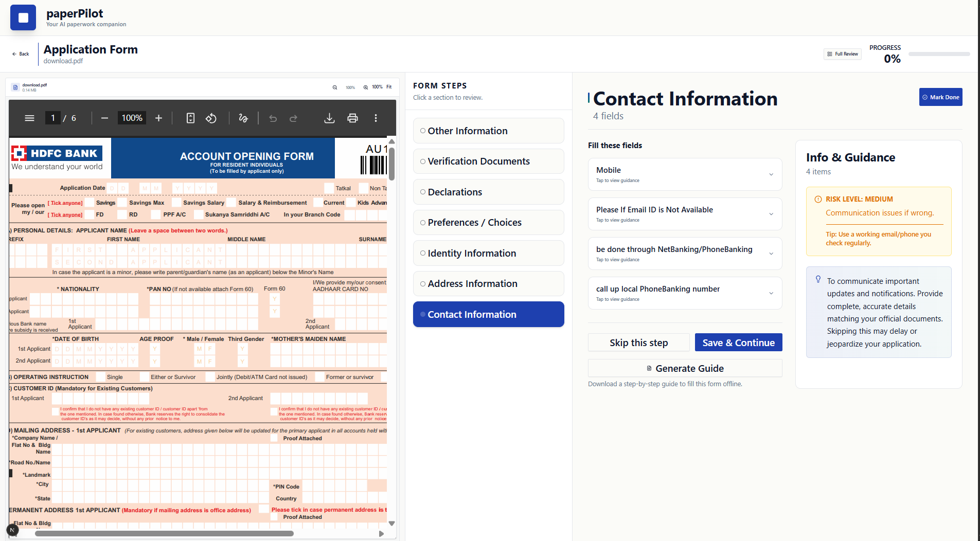The image size is (980, 541).
Task: Select the draw annotation tool
Action: pyautogui.click(x=243, y=118)
